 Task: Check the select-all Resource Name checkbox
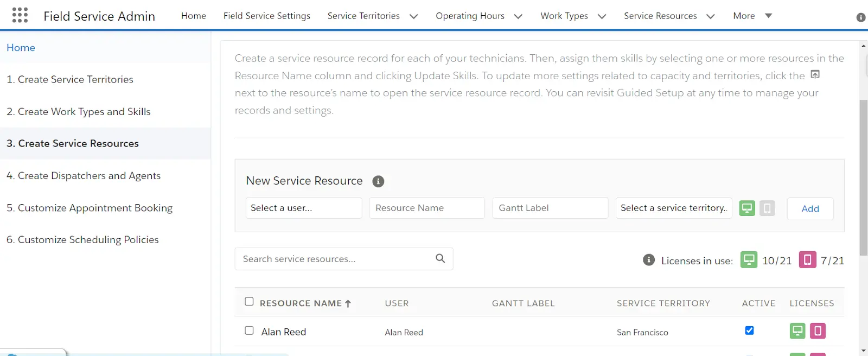[x=249, y=302]
